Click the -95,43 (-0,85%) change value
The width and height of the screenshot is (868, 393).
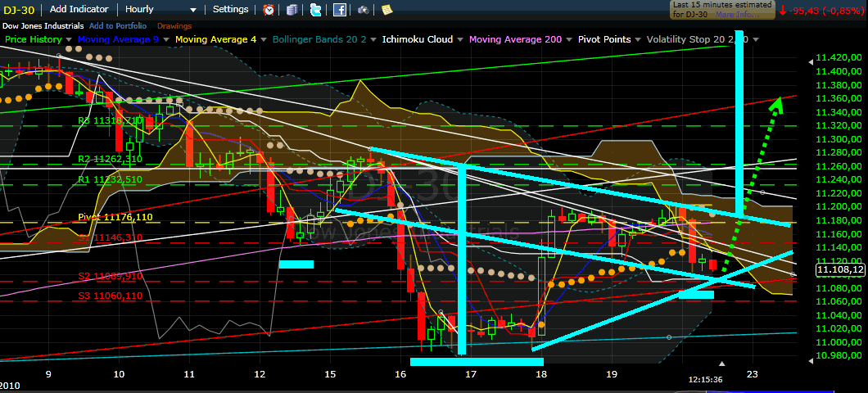coord(828,10)
